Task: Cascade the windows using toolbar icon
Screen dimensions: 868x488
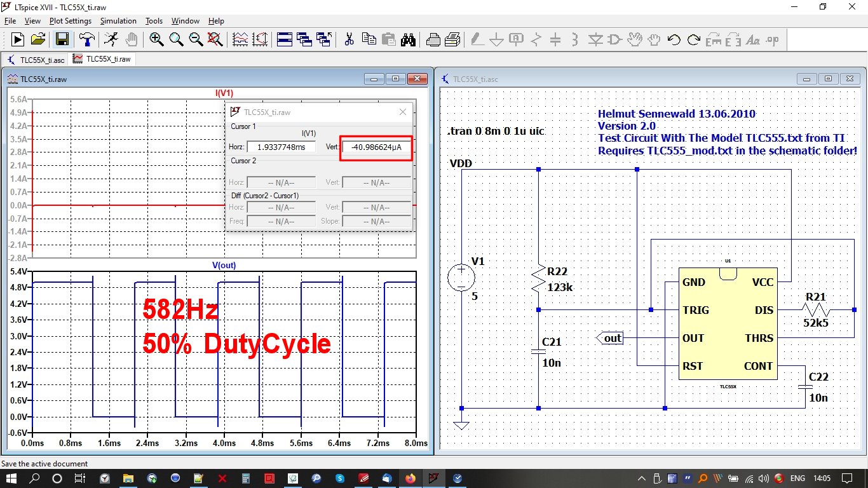Action: (x=304, y=39)
